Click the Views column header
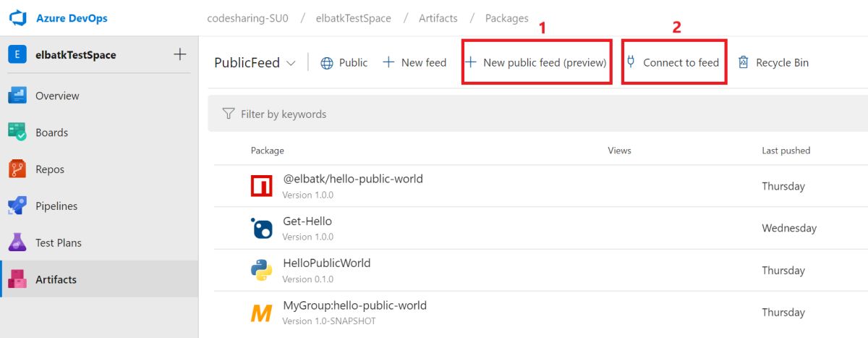 (x=619, y=151)
